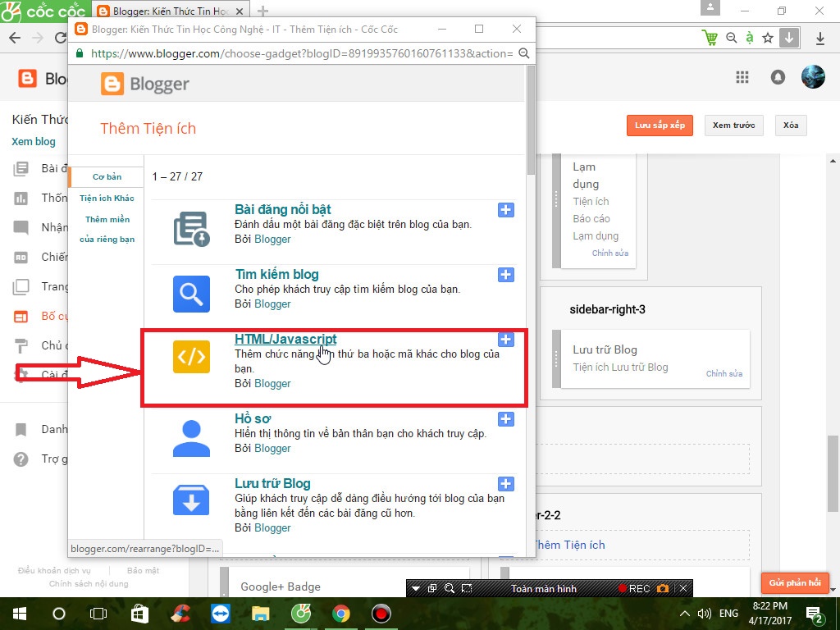Click the popup window vertical scrollbar
This screenshot has height=630, width=840.
531,121
